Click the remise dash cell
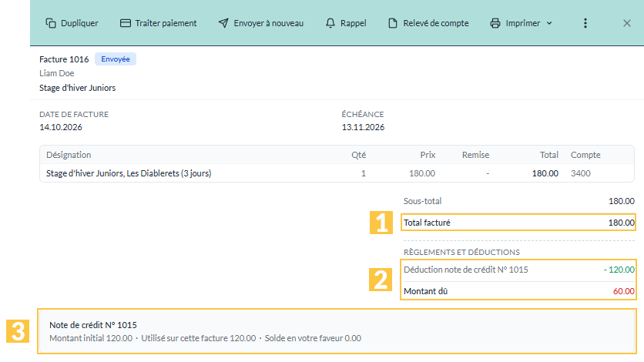This screenshot has height=362, width=644. coord(488,173)
